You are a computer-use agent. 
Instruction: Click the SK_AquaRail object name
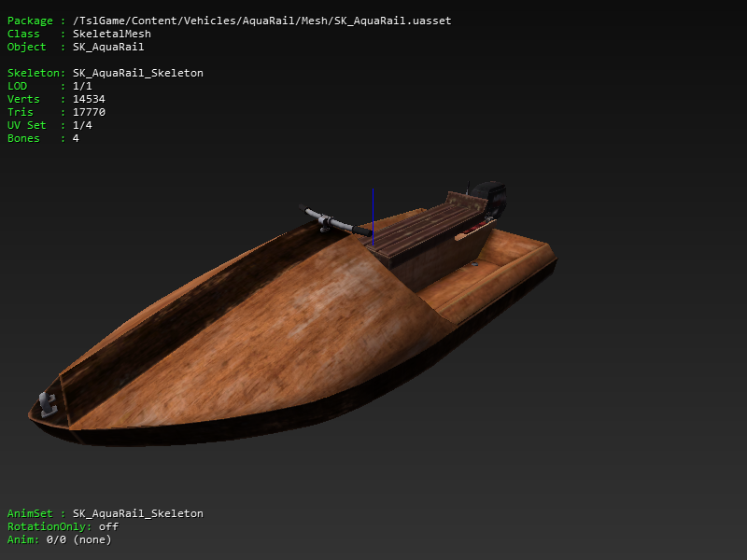click(x=112, y=47)
